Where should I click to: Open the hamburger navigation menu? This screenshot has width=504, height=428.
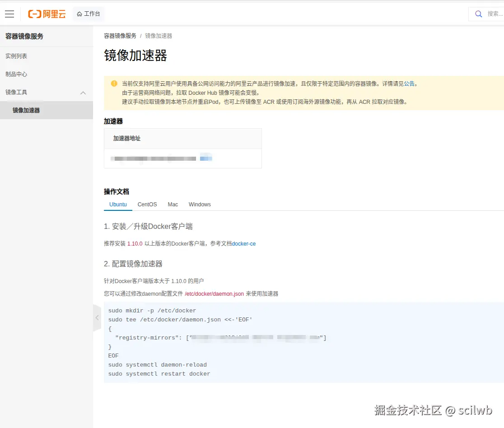[x=9, y=14]
